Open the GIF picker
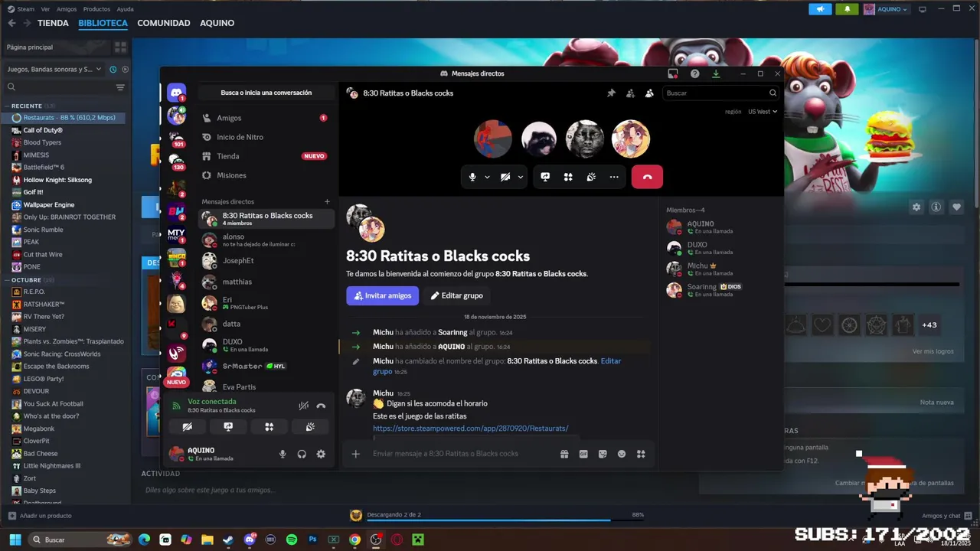Viewport: 980px width, 551px height. tap(583, 454)
